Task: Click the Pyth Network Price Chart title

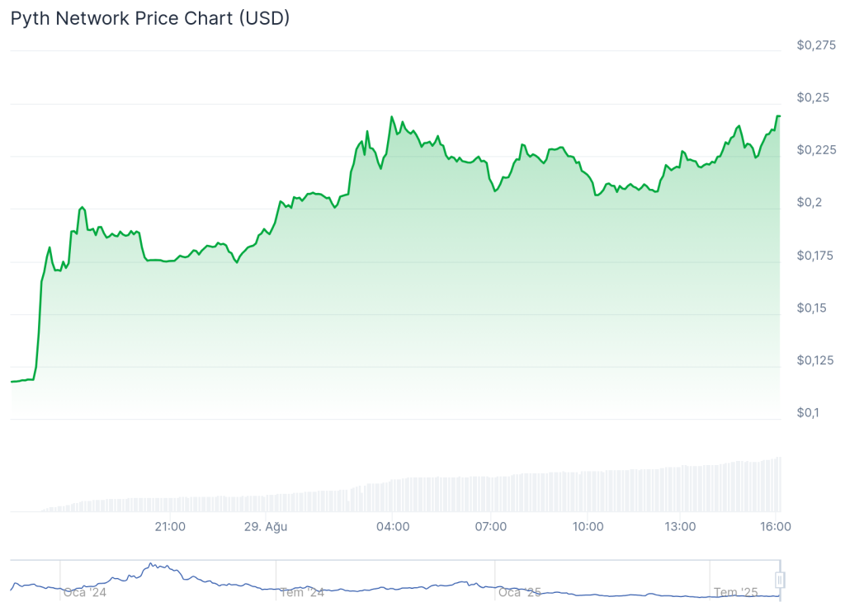Action: click(x=150, y=18)
